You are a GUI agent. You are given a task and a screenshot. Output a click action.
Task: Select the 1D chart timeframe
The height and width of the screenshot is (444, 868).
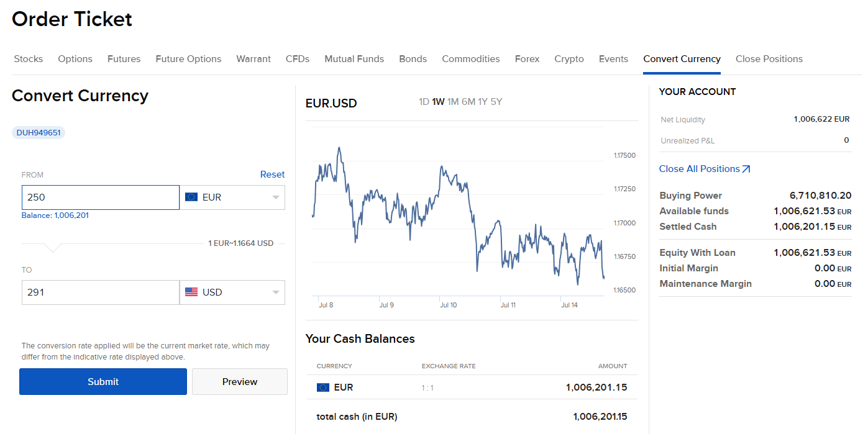[x=423, y=101]
